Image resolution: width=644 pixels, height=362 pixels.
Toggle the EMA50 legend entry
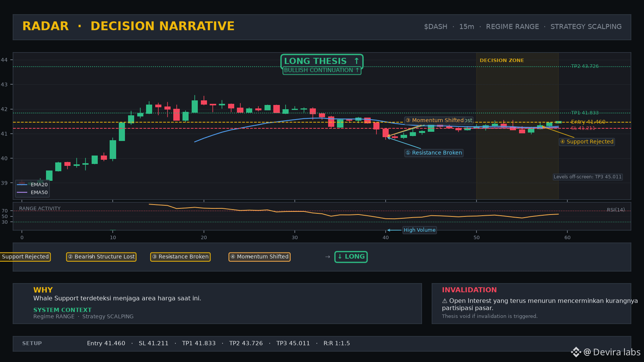click(32, 193)
